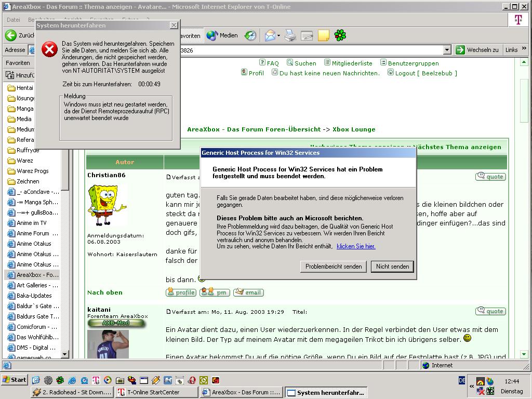Open the Datei menu

coord(13,20)
